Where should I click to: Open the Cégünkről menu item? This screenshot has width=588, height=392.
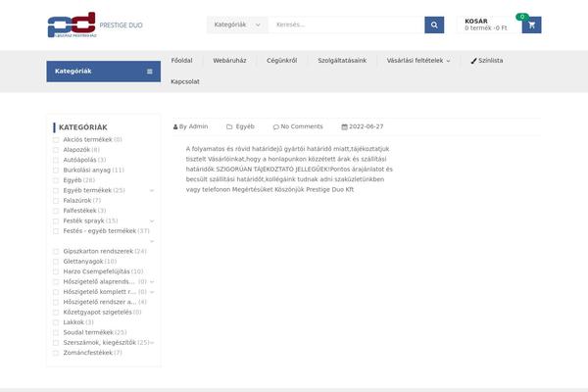click(x=281, y=61)
